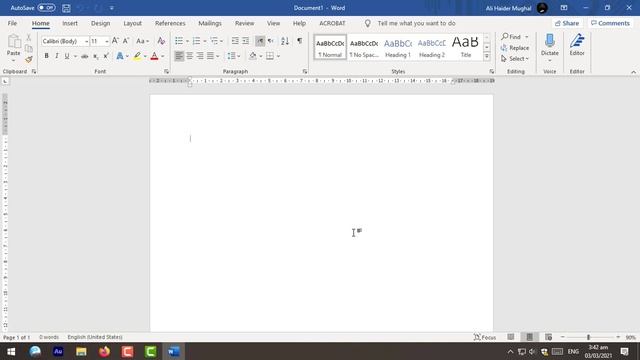Open the font name dropdown
Image resolution: width=640 pixels, height=360 pixels.
pos(86,41)
